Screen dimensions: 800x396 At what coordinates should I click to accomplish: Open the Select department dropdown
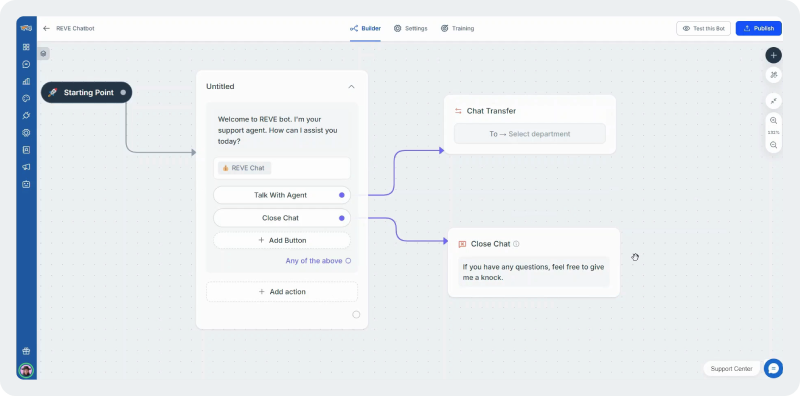pos(530,134)
